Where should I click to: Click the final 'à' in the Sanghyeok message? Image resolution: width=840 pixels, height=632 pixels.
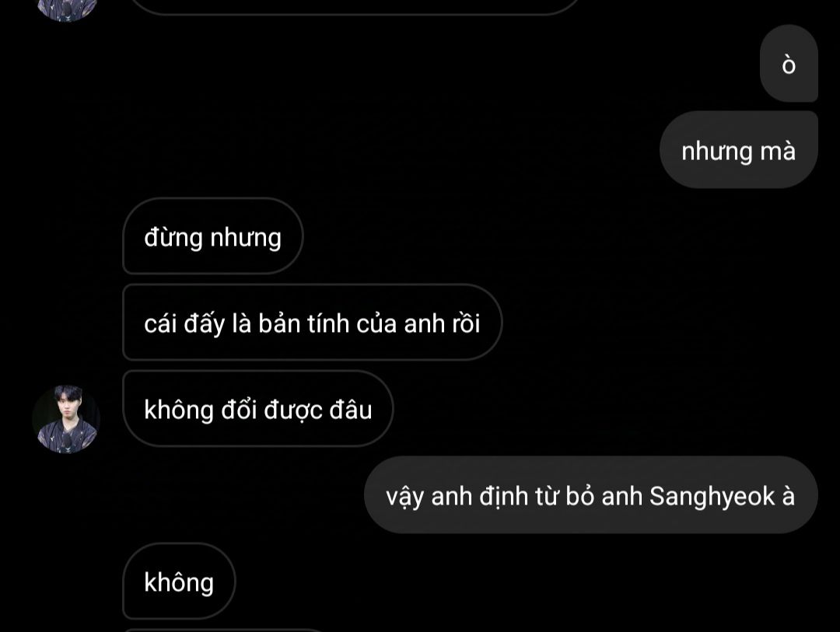(789, 496)
